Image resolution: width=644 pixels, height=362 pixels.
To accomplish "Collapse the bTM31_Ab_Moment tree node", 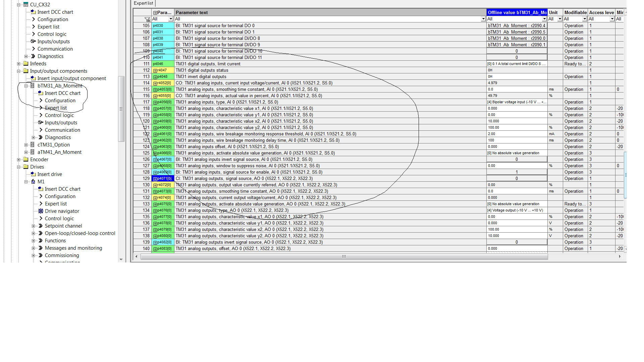I will 26,86.
